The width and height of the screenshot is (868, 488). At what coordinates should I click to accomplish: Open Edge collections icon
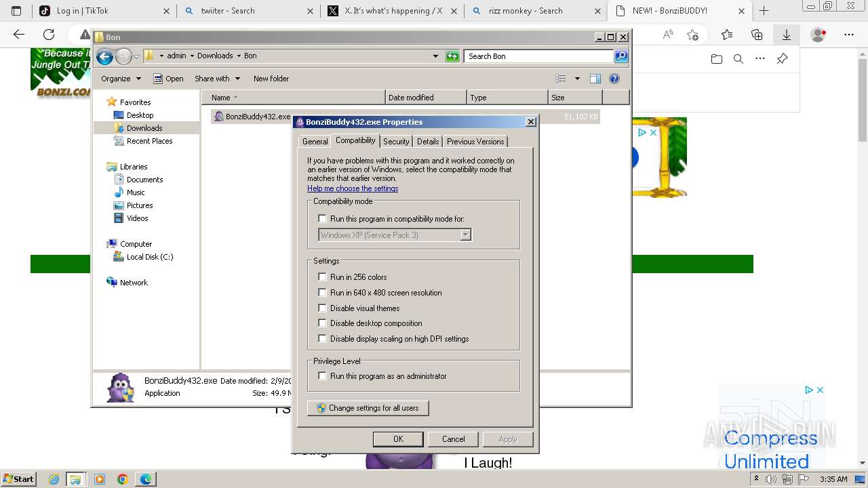pyautogui.click(x=757, y=35)
